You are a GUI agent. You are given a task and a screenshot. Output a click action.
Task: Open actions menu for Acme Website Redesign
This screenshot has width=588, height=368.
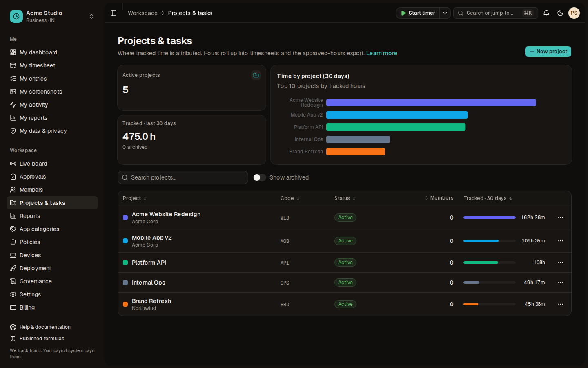(x=561, y=218)
